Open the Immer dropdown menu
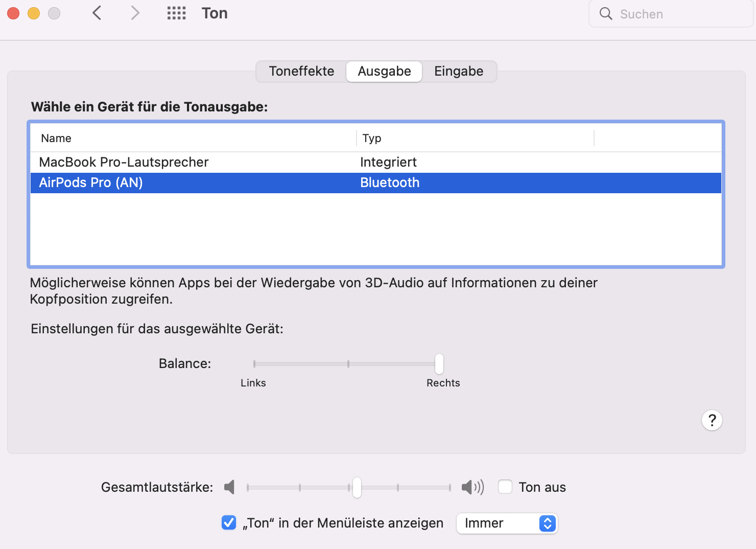The height and width of the screenshot is (549, 756). coord(506,523)
